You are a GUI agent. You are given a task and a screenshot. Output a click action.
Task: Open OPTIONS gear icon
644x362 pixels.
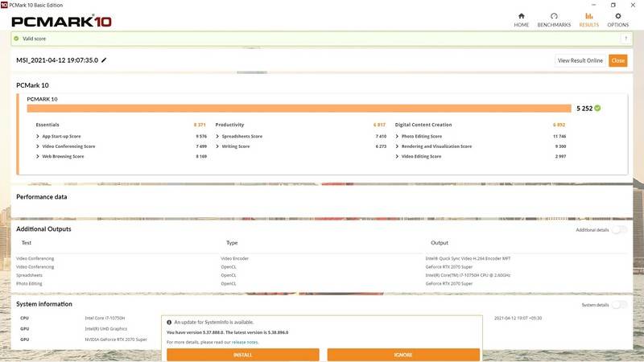tap(618, 16)
